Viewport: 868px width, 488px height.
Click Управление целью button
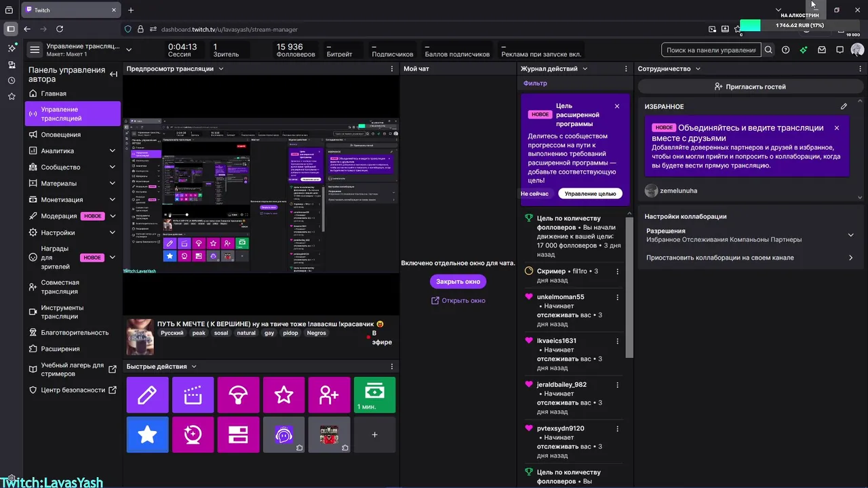coord(590,194)
